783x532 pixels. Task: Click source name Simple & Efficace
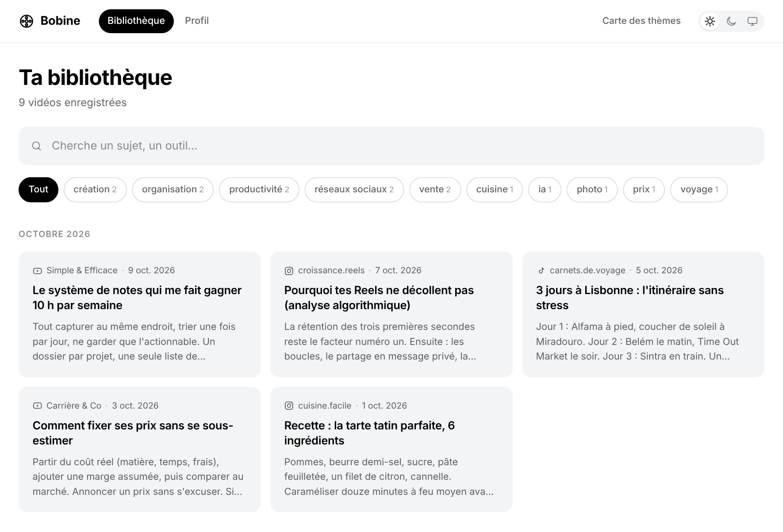82,271
